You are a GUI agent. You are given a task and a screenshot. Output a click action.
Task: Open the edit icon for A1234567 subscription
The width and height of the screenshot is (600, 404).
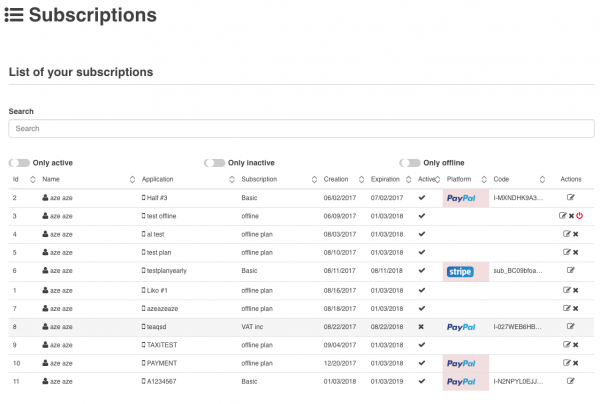coord(570,381)
